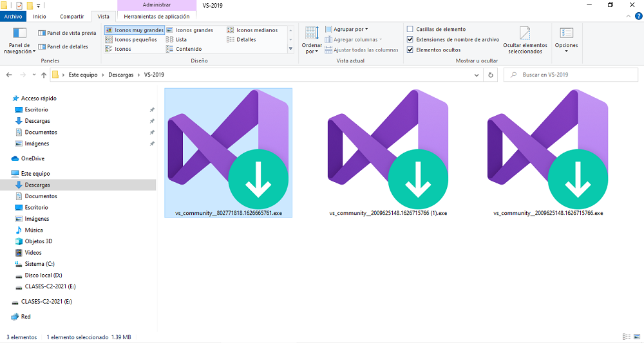Switch to large icons view in status bar
644x343 pixels.
(x=637, y=337)
